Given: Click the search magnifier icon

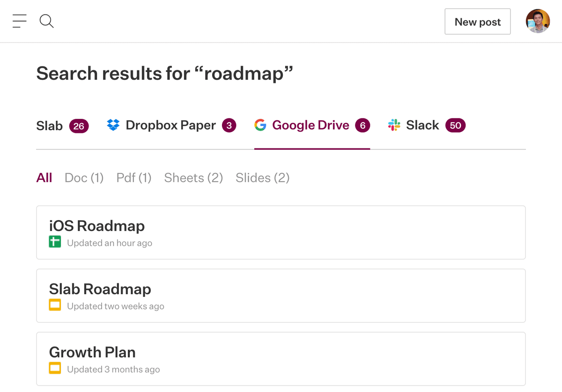Looking at the screenshot, I should 46,21.
